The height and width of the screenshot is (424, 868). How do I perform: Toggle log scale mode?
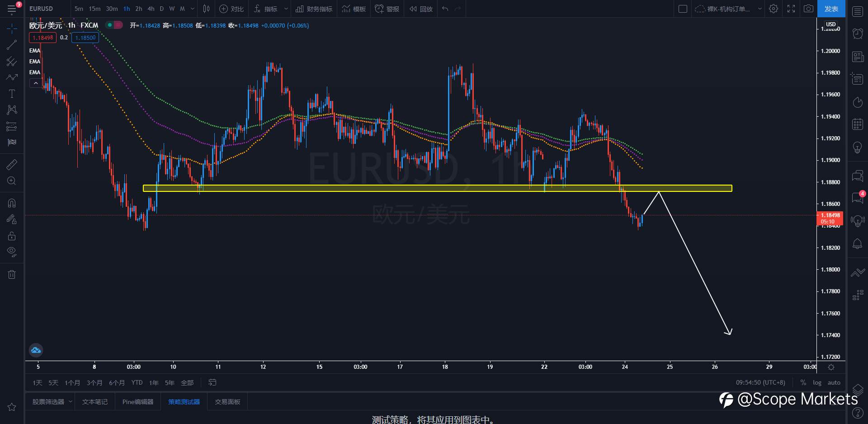point(817,383)
